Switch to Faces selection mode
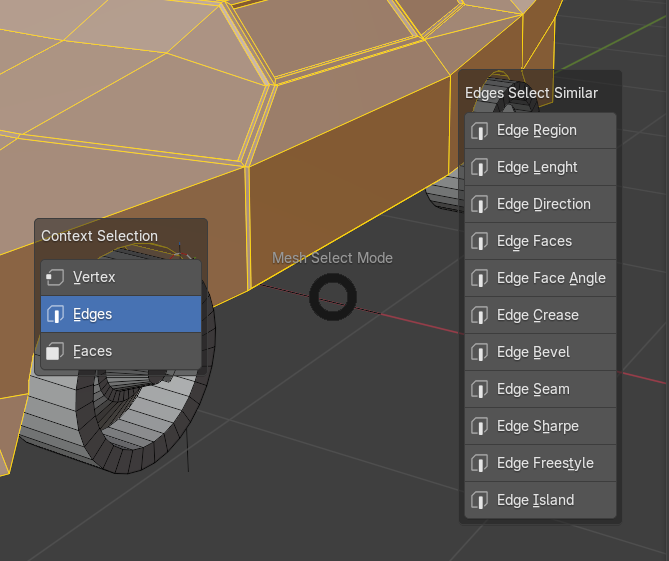 (x=121, y=351)
